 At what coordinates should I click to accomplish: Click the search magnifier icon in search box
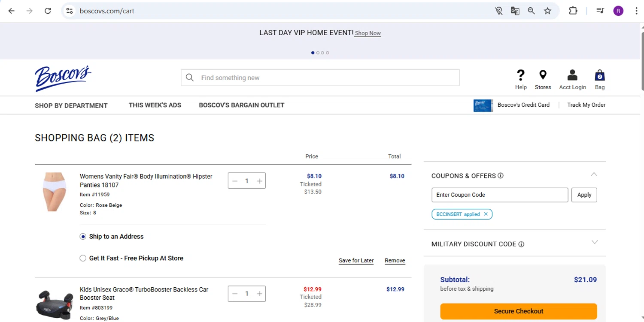pos(190,78)
